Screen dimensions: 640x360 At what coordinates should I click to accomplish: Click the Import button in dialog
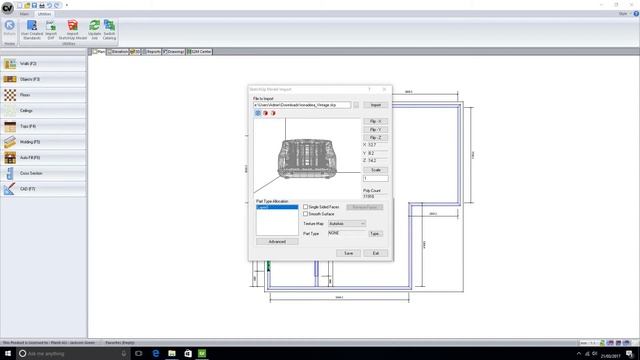376,105
